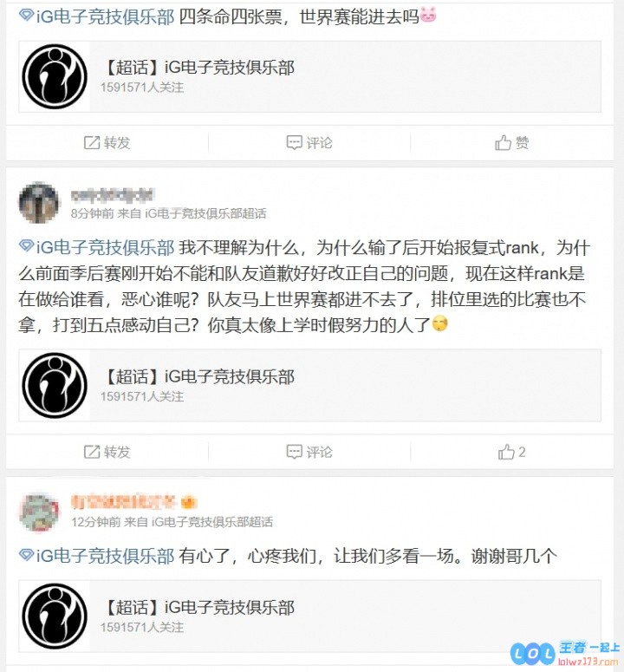624x672 pixels.
Task: Comment on the revenge-style rank post
Action: tap(309, 452)
